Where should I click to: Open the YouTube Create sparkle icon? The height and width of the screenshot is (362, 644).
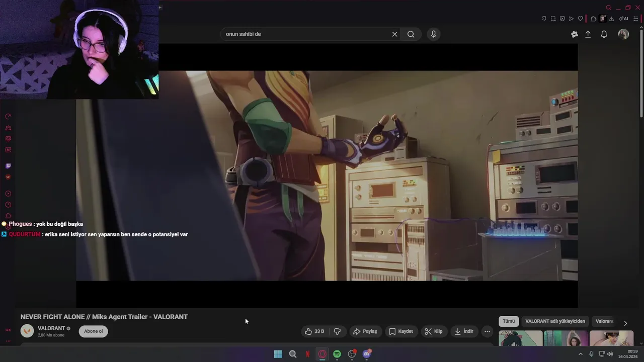tap(575, 34)
